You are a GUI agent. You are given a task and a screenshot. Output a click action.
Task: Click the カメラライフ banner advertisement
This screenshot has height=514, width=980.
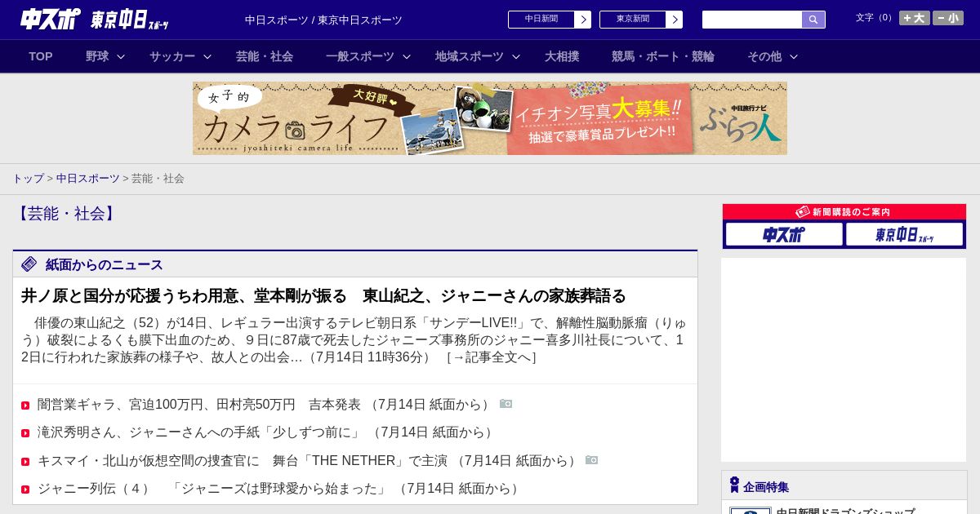point(490,118)
